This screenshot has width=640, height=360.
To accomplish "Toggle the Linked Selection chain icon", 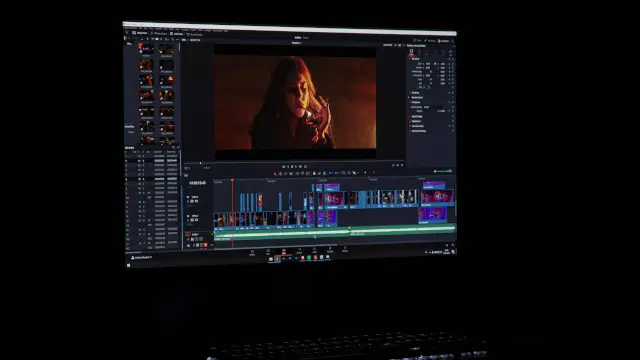I will pyautogui.click(x=320, y=173).
